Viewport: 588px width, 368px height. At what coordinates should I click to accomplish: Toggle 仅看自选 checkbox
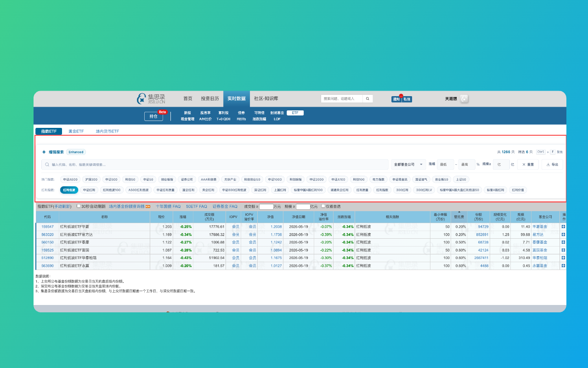coord(323,207)
